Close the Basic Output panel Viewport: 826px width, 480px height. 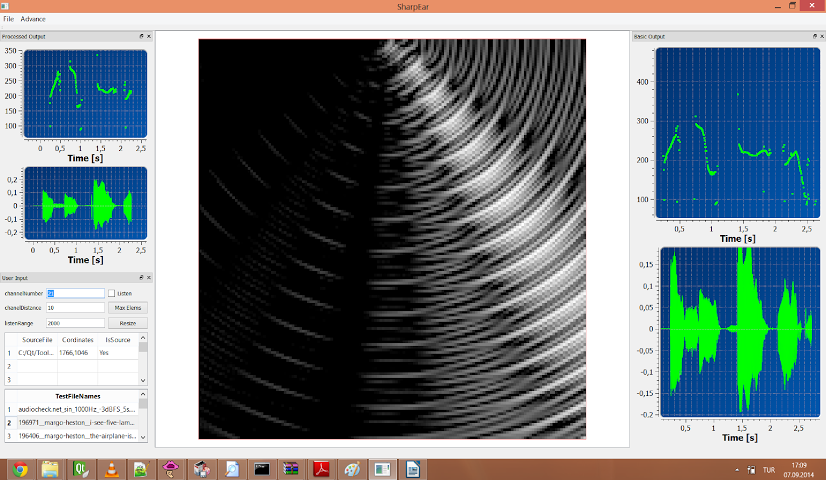(822, 36)
